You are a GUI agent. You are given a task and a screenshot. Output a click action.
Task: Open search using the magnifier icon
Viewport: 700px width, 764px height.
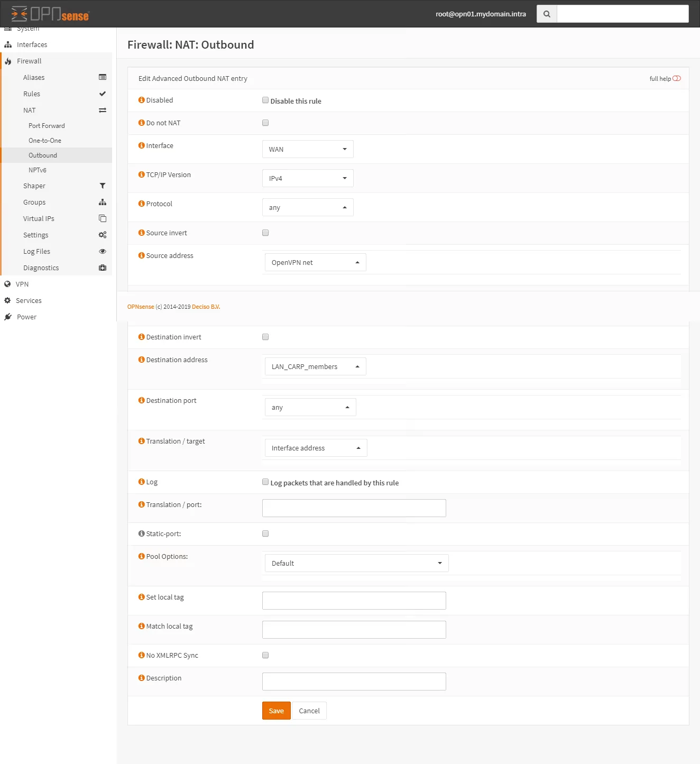pyautogui.click(x=546, y=14)
